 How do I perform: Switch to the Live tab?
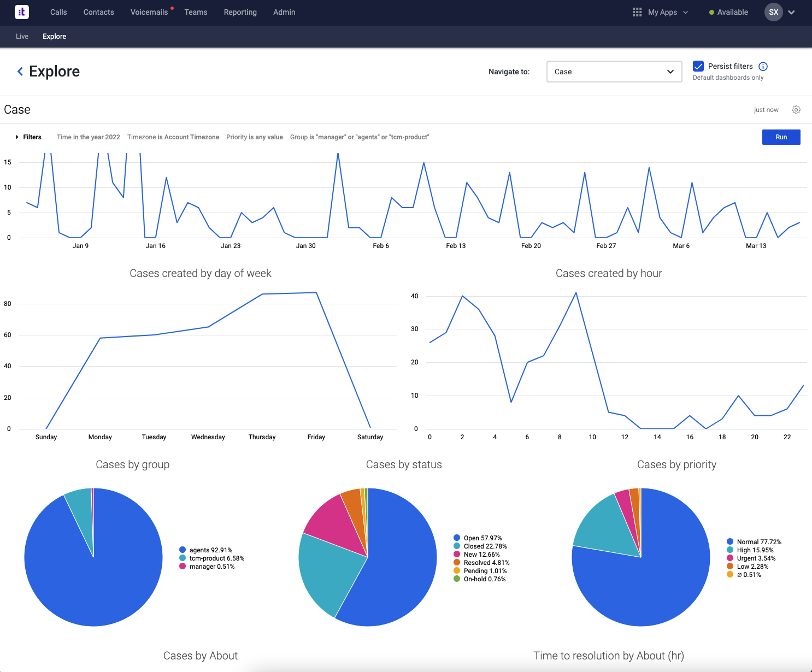pos(22,36)
